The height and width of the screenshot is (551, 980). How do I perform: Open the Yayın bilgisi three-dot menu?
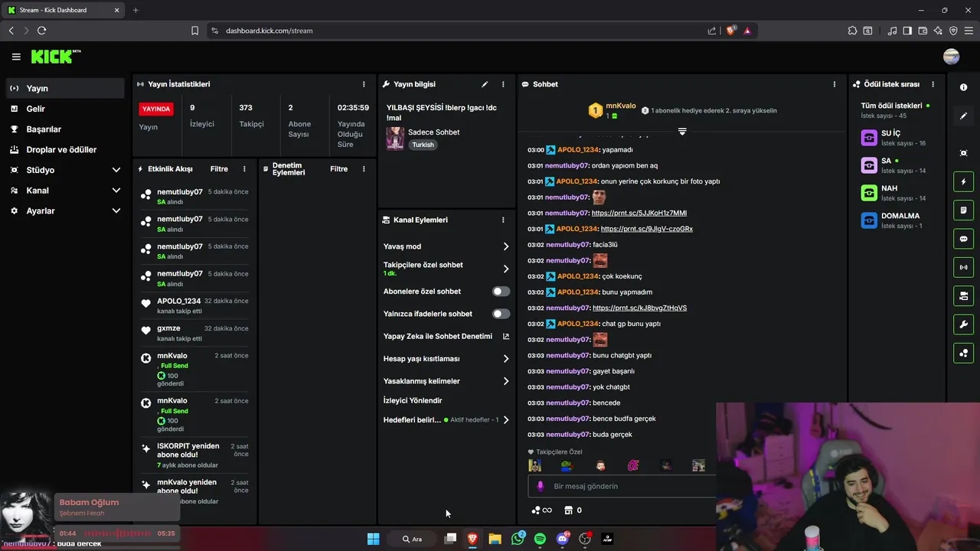pyautogui.click(x=503, y=84)
